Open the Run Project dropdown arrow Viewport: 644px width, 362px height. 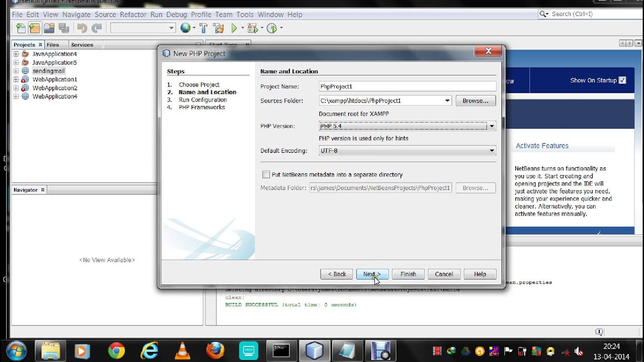click(243, 28)
